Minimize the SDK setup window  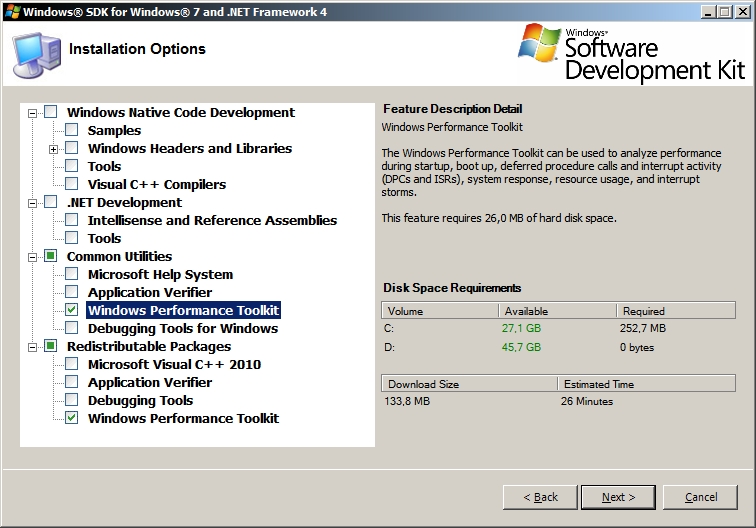707,12
